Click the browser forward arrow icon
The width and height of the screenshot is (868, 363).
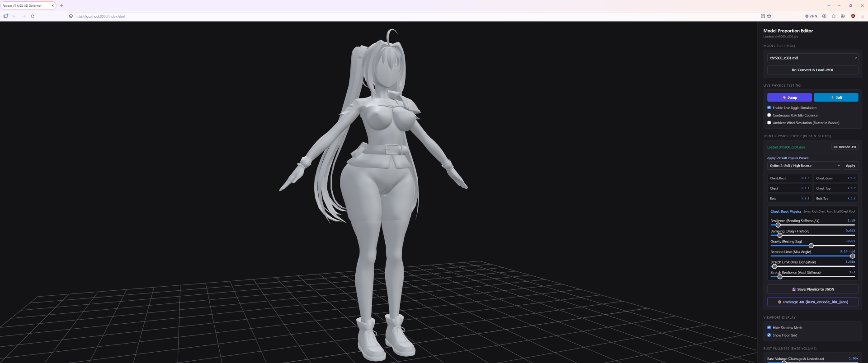click(24, 16)
